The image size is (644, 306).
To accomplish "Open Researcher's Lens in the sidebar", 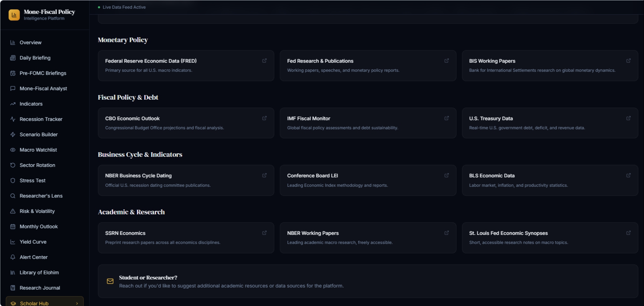I will coord(45,196).
